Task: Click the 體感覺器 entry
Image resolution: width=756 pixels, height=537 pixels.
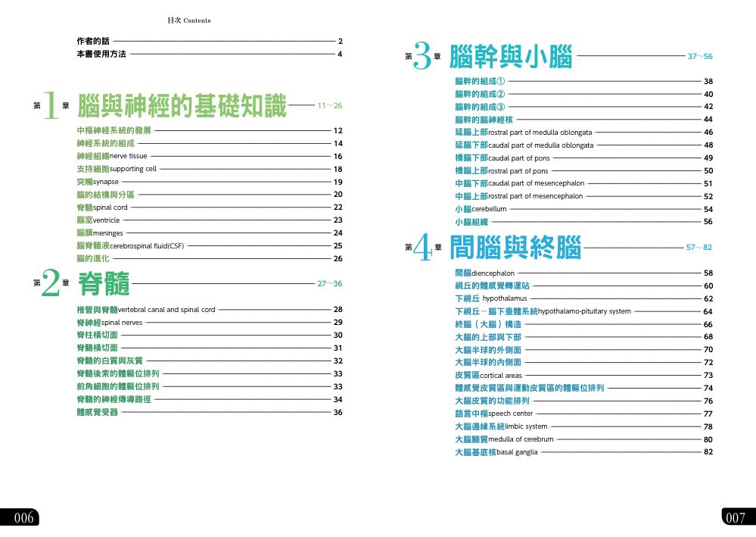Action: pyautogui.click(x=98, y=412)
